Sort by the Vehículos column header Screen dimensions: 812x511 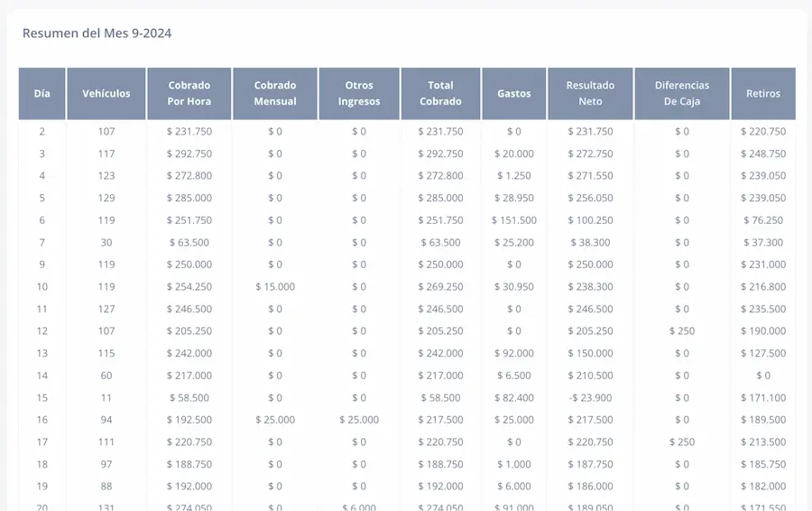[106, 93]
